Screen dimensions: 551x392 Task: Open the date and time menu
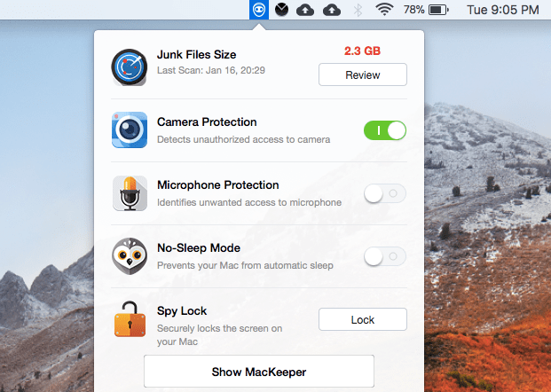[502, 11]
